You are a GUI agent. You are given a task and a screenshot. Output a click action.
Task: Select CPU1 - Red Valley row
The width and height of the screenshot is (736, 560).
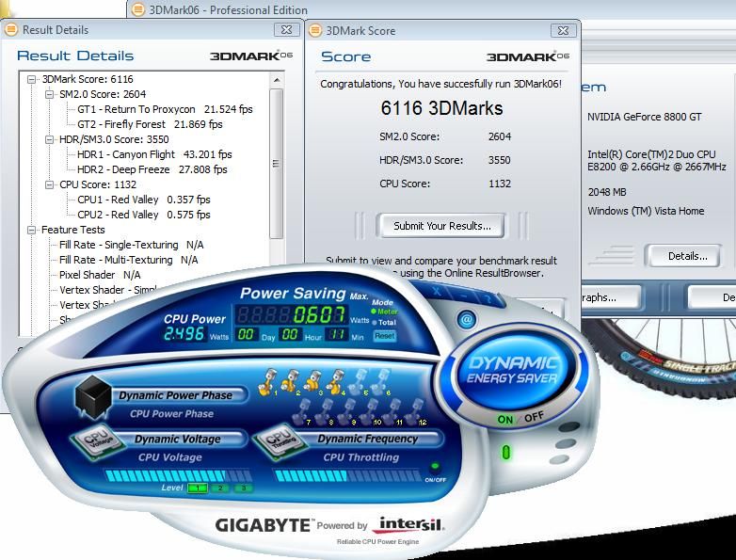144,200
